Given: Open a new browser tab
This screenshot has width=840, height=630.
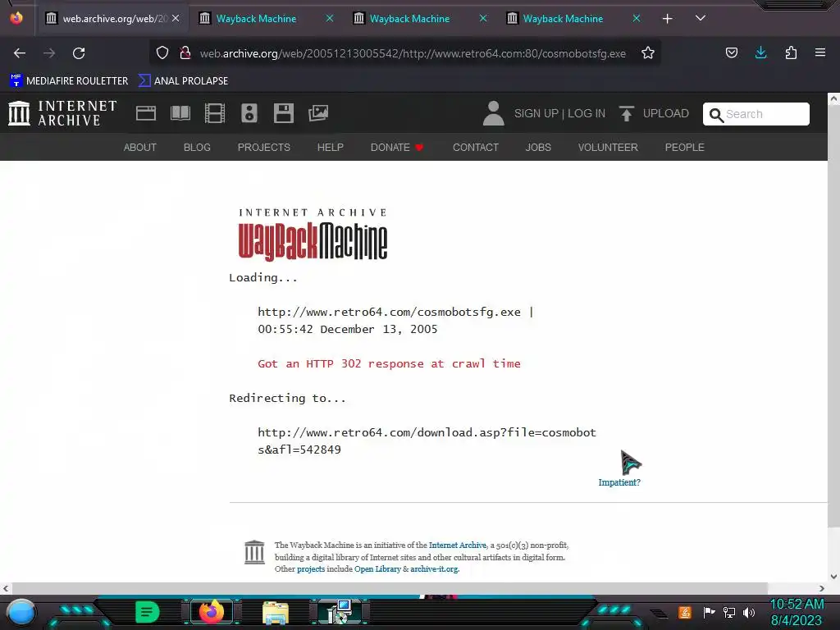Looking at the screenshot, I should (667, 19).
